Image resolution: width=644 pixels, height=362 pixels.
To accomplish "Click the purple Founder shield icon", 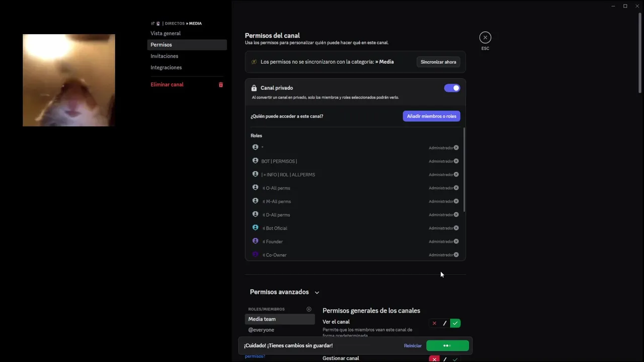I will pyautogui.click(x=255, y=241).
